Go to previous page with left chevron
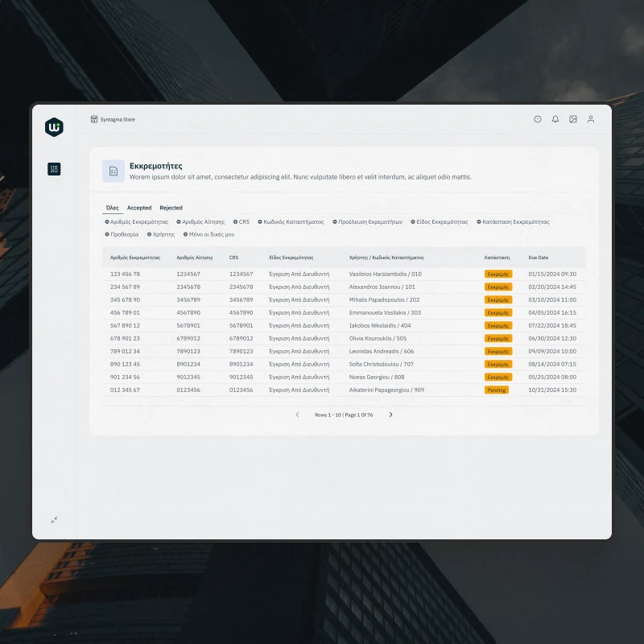644x644 pixels. [297, 415]
